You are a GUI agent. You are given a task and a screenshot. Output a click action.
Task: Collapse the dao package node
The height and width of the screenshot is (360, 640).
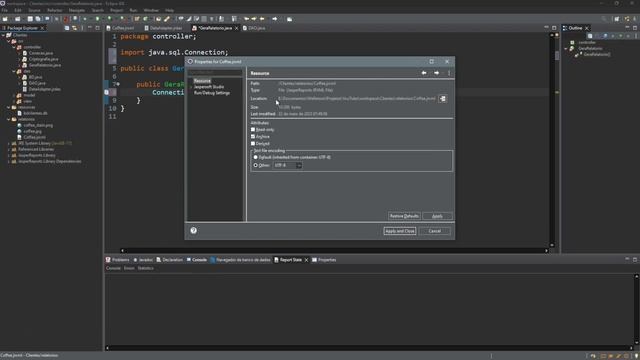(x=14, y=71)
